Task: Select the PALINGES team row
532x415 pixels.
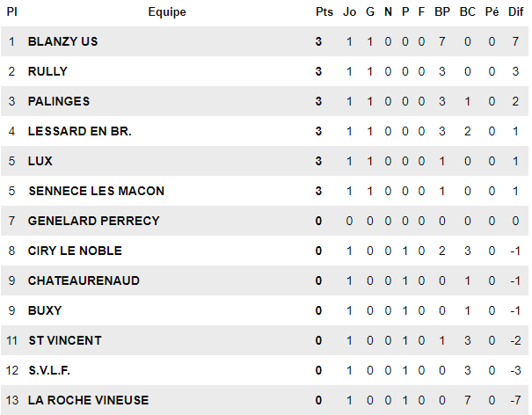Action: point(58,101)
